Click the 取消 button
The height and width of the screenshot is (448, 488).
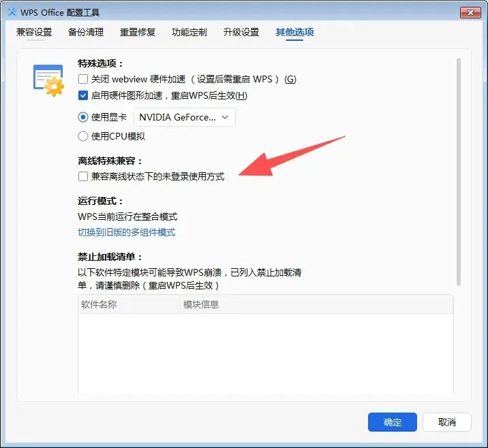[447, 422]
